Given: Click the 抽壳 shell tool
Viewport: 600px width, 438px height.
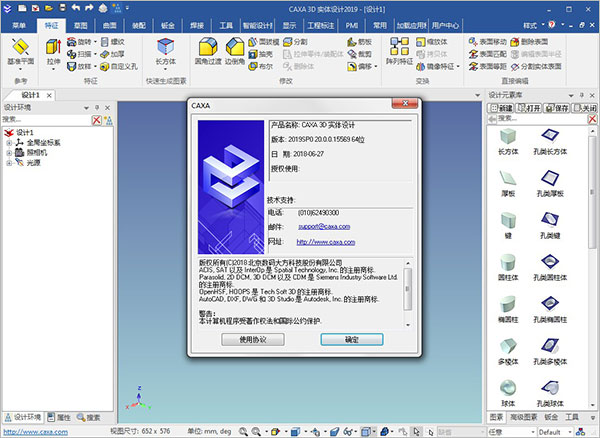Looking at the screenshot, I should [260, 54].
